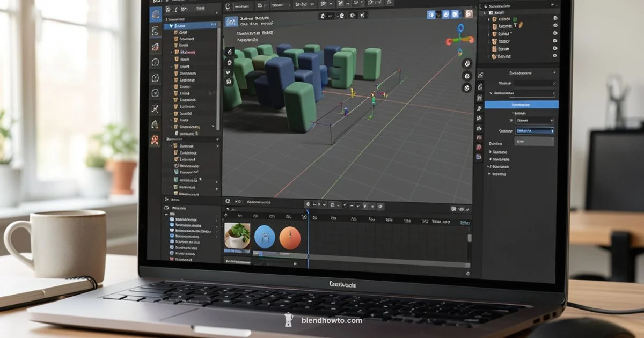Click the top round viewport navigation button on right
Screen dimensions: 644x338
click(467, 63)
